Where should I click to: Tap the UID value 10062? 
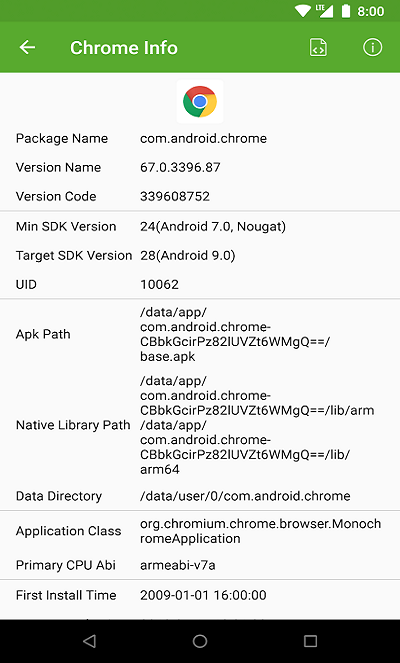(x=159, y=284)
